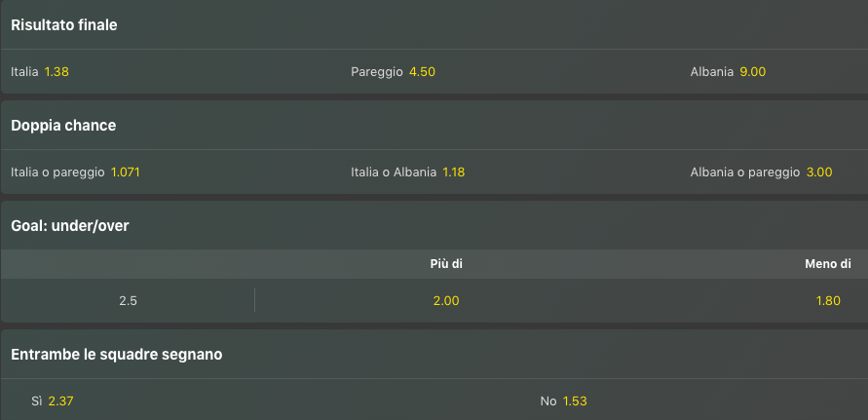Click the Italia label in Risultato finale
The height and width of the screenshot is (420, 868).
24,72
